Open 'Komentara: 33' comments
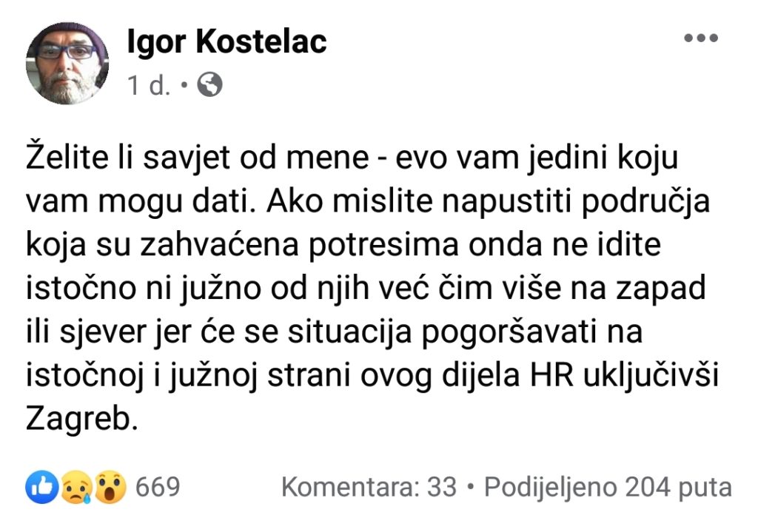 click(x=369, y=488)
